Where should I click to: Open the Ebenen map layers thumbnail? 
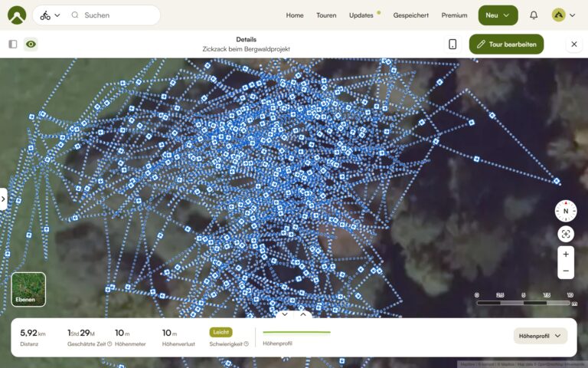(x=28, y=289)
